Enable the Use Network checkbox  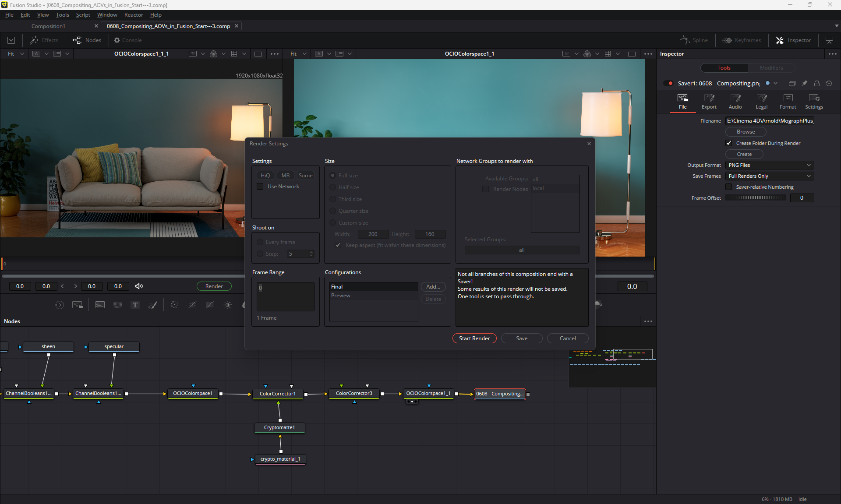260,187
